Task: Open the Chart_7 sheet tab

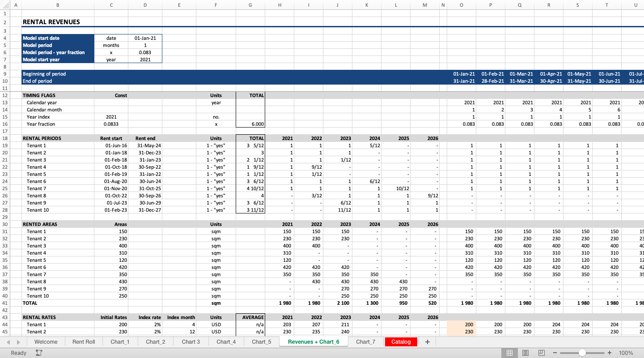Action: click(x=366, y=341)
